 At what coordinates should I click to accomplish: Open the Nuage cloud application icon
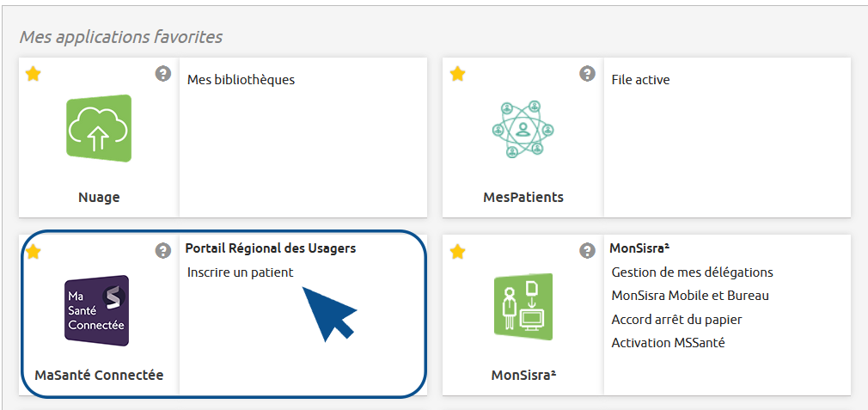coord(99,128)
